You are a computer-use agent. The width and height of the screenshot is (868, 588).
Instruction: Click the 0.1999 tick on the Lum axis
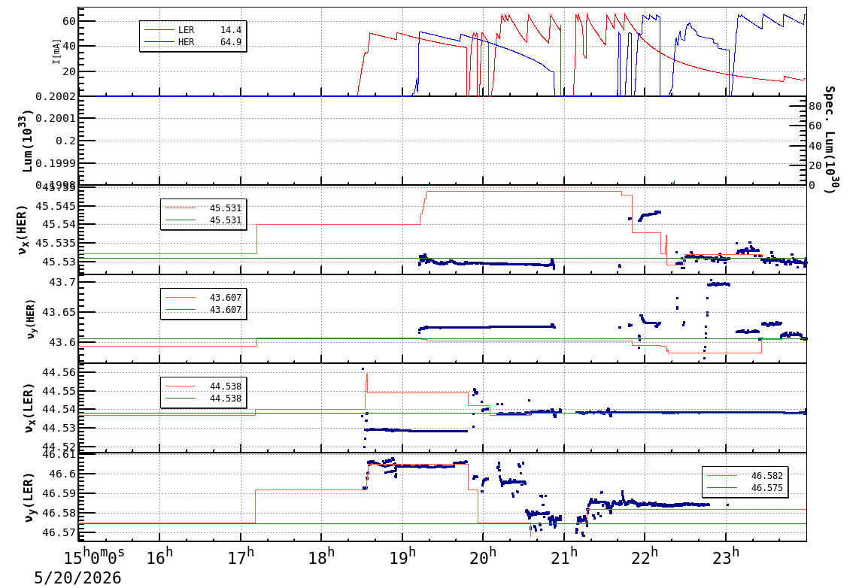coord(56,163)
